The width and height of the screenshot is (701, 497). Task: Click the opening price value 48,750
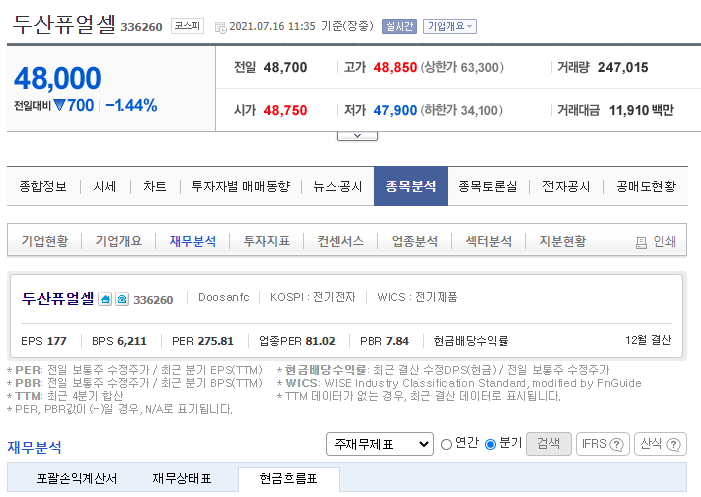[285, 110]
